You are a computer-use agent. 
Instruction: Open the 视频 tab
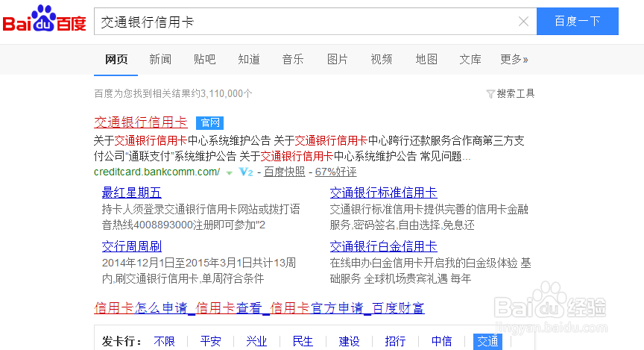(x=382, y=60)
